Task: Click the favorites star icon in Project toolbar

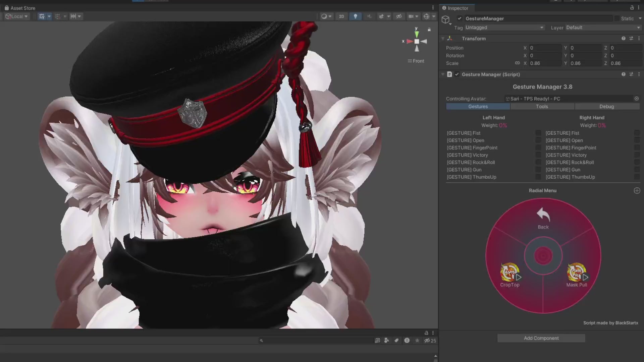Action: coord(417,341)
